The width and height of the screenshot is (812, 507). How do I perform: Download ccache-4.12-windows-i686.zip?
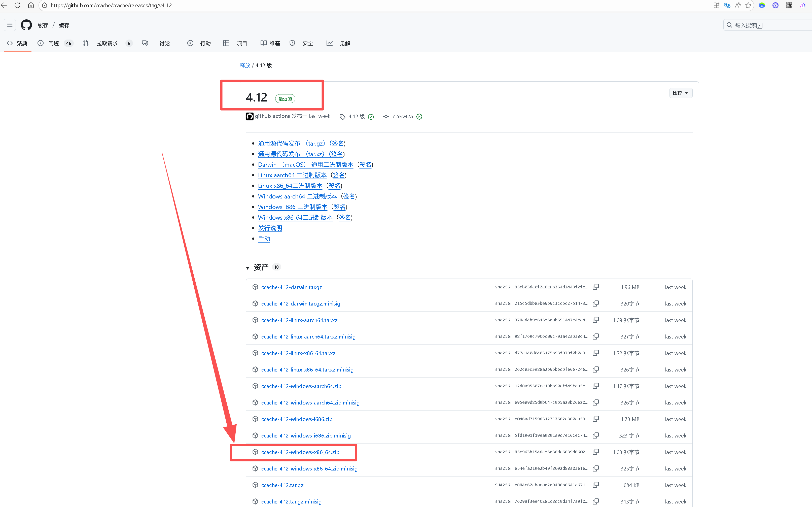point(297,419)
